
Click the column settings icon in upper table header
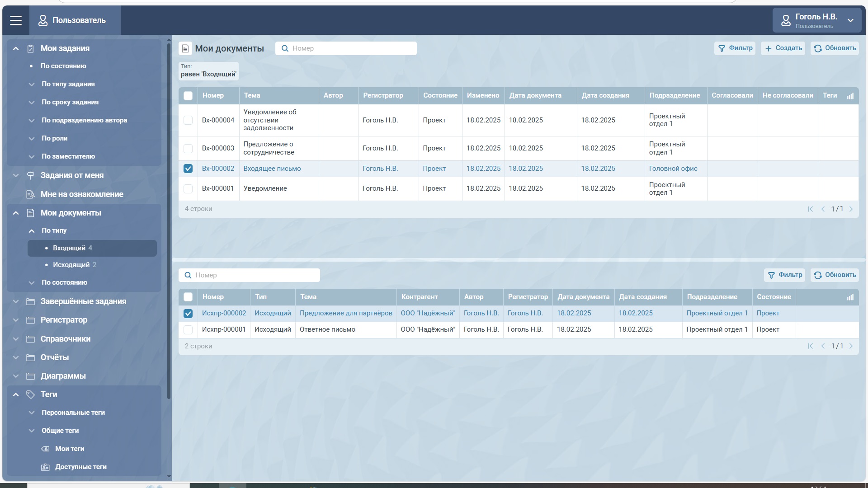click(x=850, y=96)
